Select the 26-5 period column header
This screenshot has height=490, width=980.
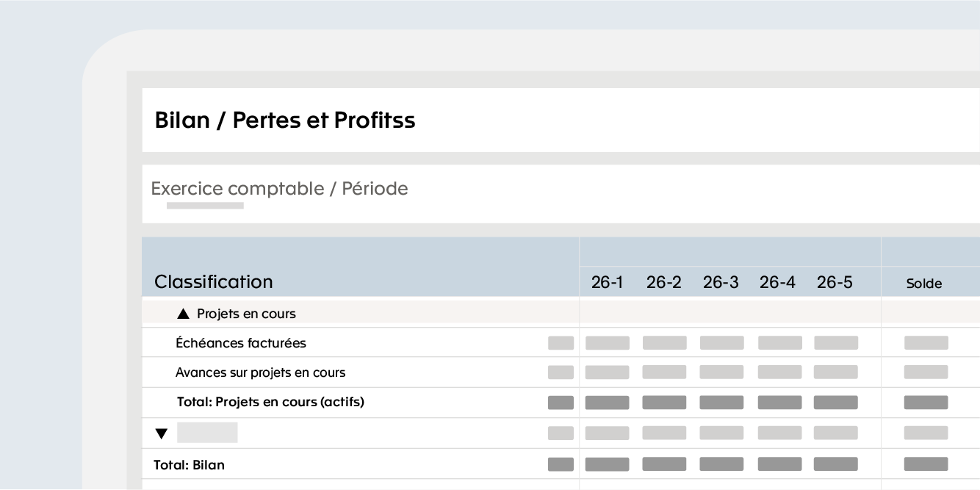(x=835, y=282)
